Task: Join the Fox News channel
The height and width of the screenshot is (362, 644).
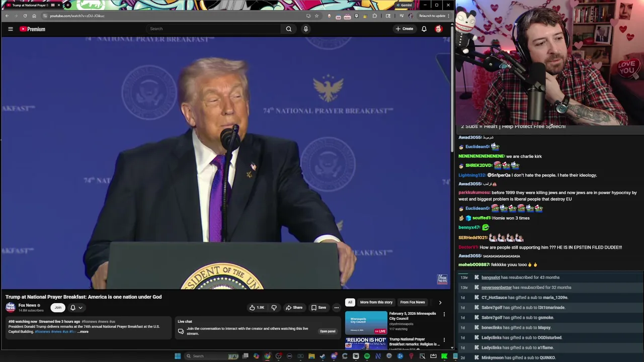Action: tap(58, 307)
